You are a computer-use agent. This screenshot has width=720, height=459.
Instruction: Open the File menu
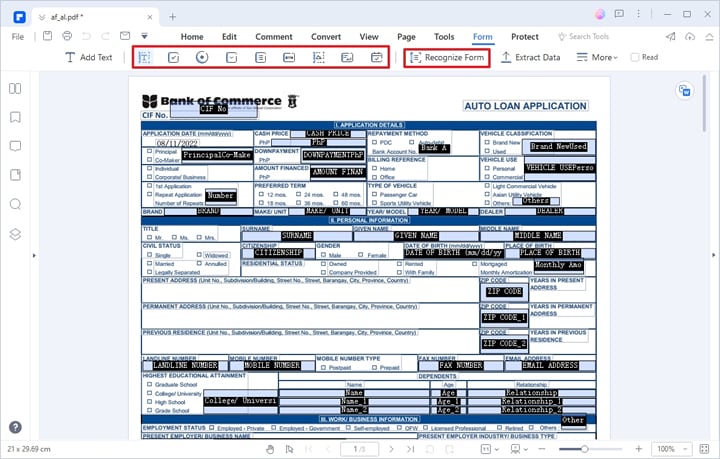[17, 37]
